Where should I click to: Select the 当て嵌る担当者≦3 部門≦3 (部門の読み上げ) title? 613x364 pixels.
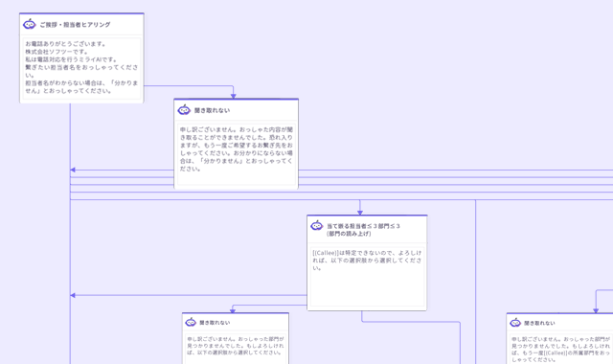363,230
